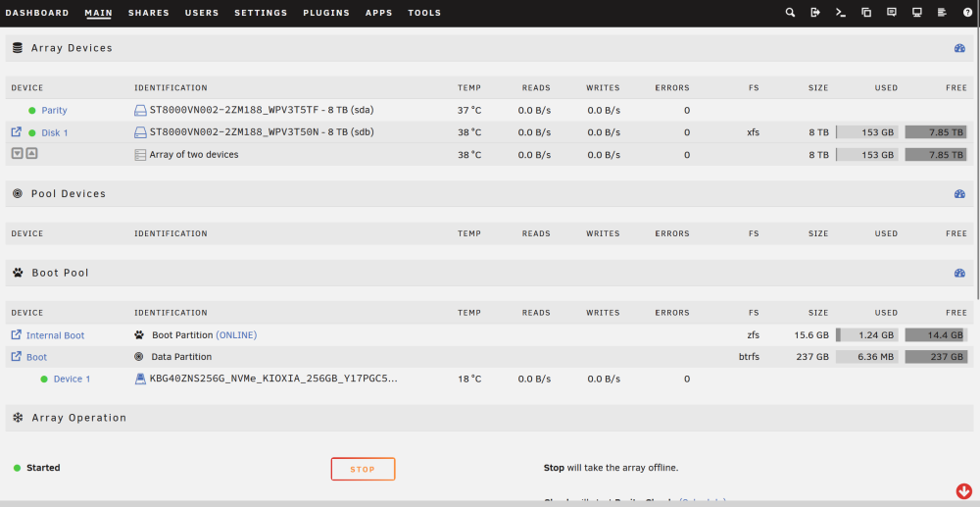
Task: Click the Array of two devices label
Action: pyautogui.click(x=194, y=154)
